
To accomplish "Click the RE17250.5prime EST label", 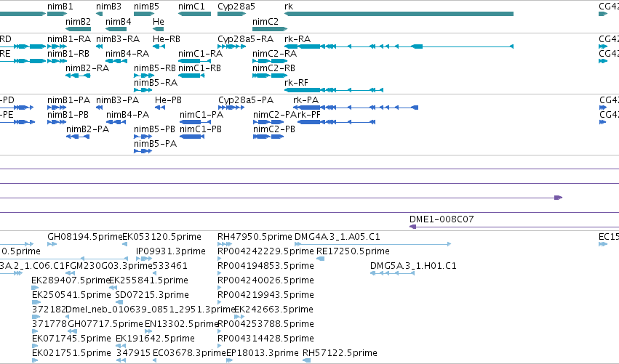I will (353, 251).
